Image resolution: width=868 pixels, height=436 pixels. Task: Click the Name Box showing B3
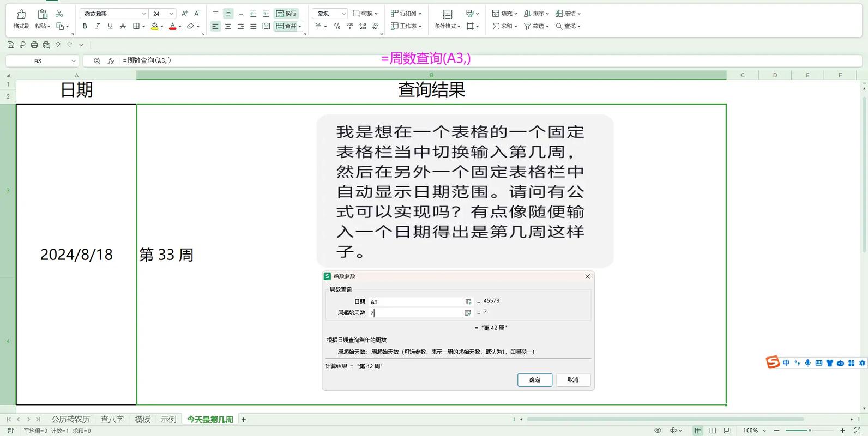(42, 61)
